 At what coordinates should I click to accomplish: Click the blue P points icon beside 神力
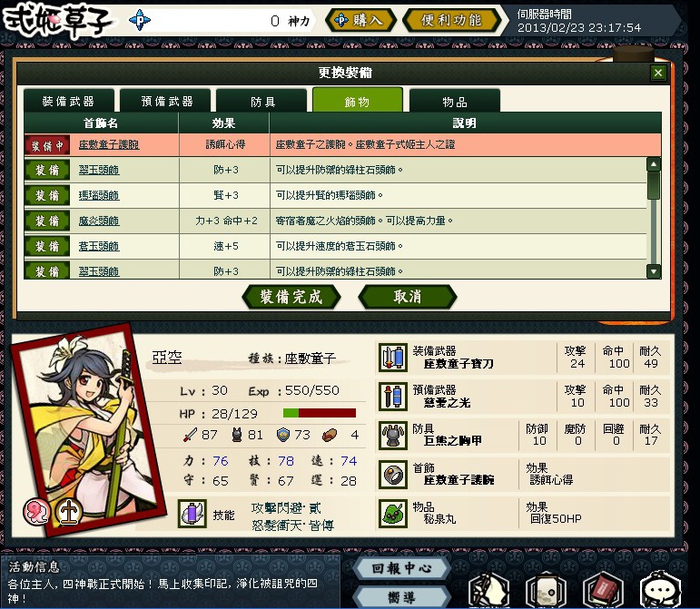point(140,20)
